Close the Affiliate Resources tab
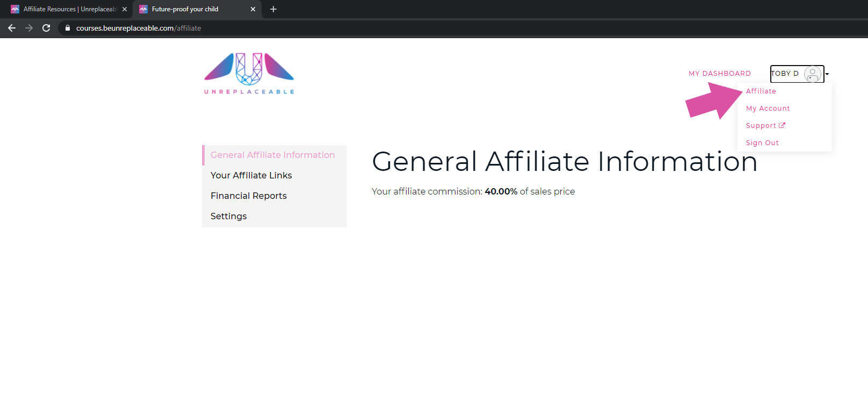 pos(125,9)
